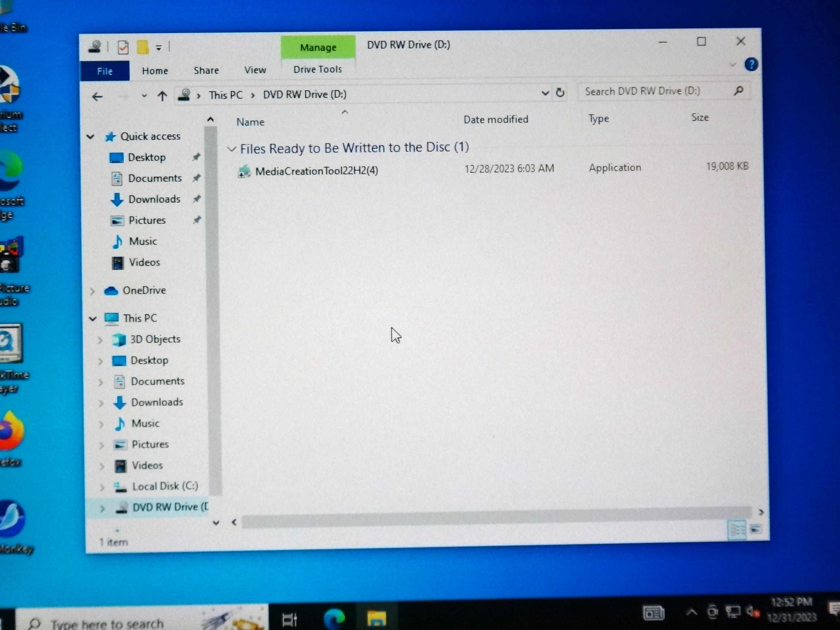Image resolution: width=840 pixels, height=630 pixels.
Task: Click the Search DVD RW Drive field
Action: [x=663, y=91]
